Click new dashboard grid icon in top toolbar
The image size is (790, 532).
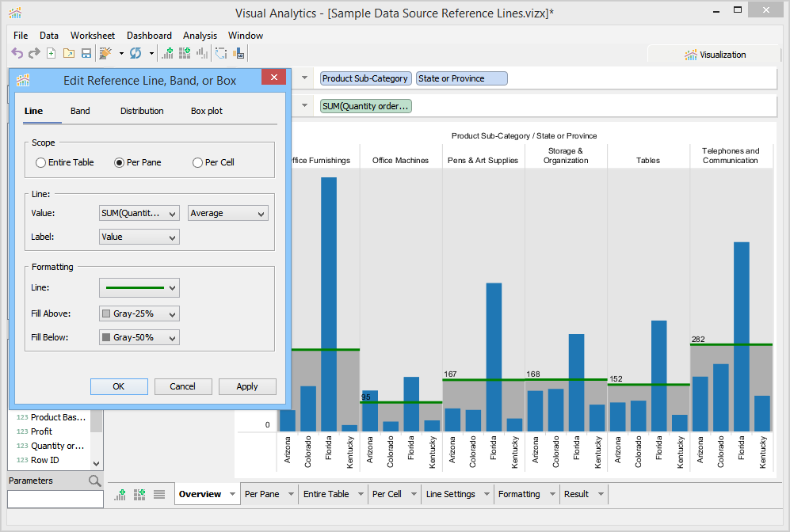tap(185, 53)
